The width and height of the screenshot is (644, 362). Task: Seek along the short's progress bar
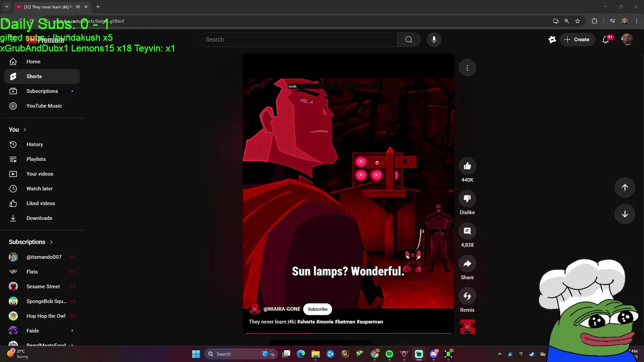[x=348, y=333]
